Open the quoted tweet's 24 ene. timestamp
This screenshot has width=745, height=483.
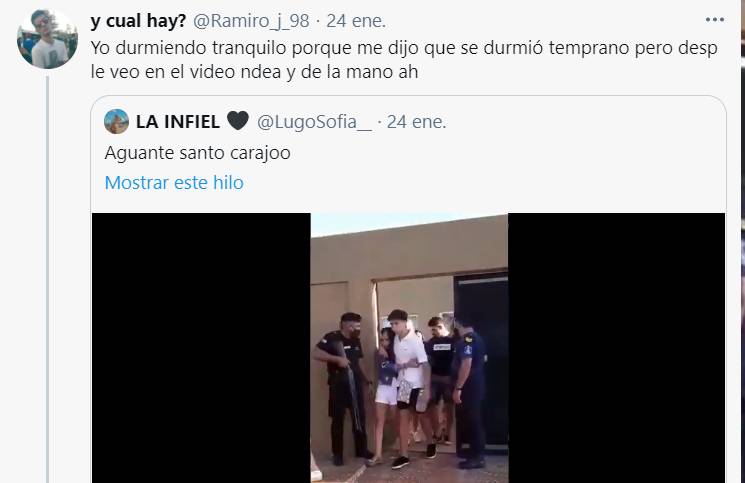pyautogui.click(x=417, y=122)
